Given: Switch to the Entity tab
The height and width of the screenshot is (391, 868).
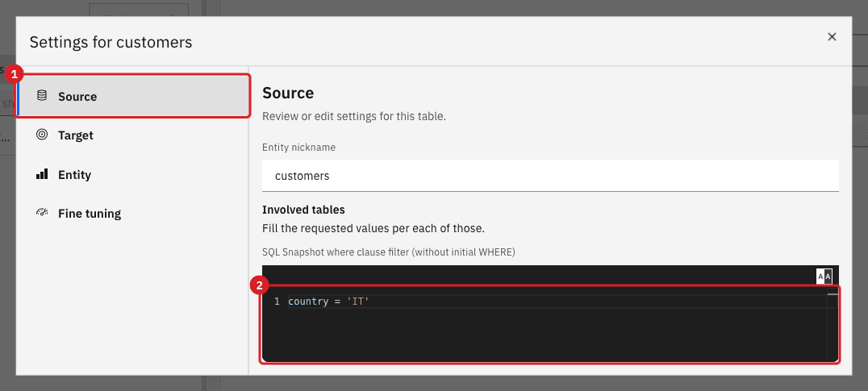Looking at the screenshot, I should tap(133, 175).
